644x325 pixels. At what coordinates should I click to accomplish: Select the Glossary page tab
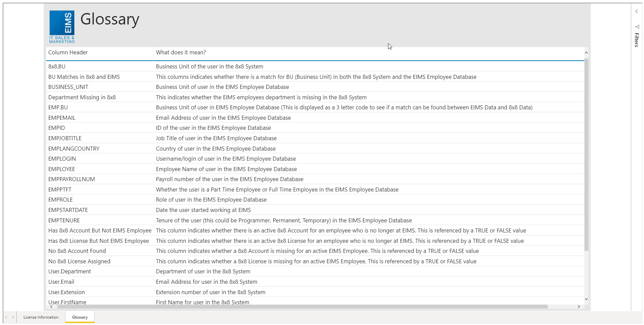(80, 317)
